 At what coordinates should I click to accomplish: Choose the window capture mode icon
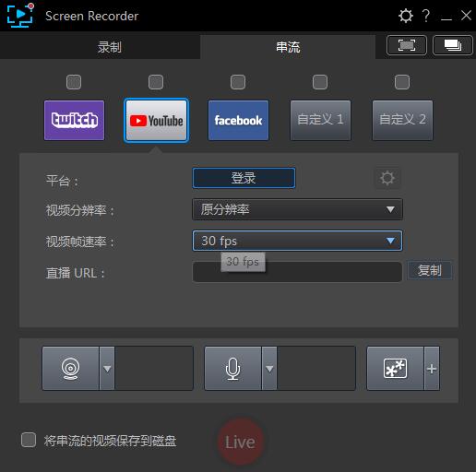(x=453, y=45)
